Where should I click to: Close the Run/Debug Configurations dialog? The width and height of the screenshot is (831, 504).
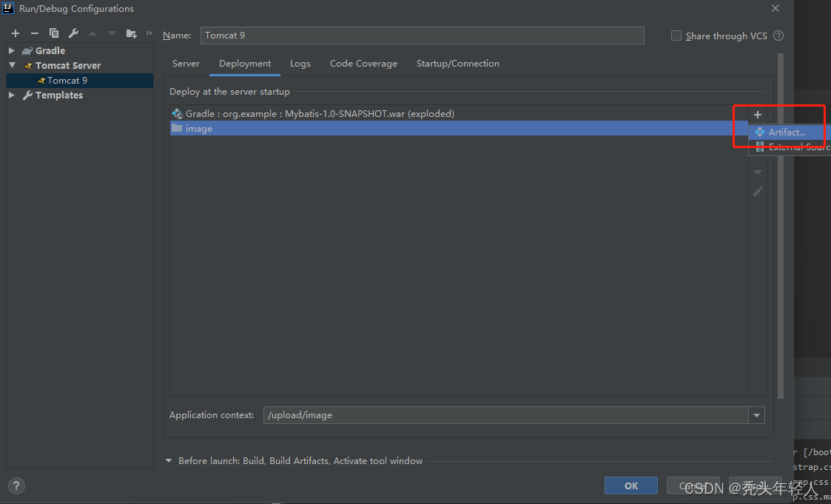click(x=776, y=8)
